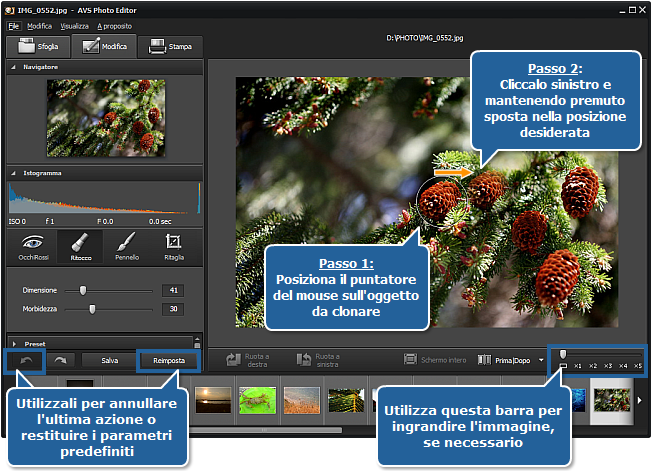Choose the Pennello brush tool
Image resolution: width=652 pixels, height=471 pixels.
pos(126,246)
